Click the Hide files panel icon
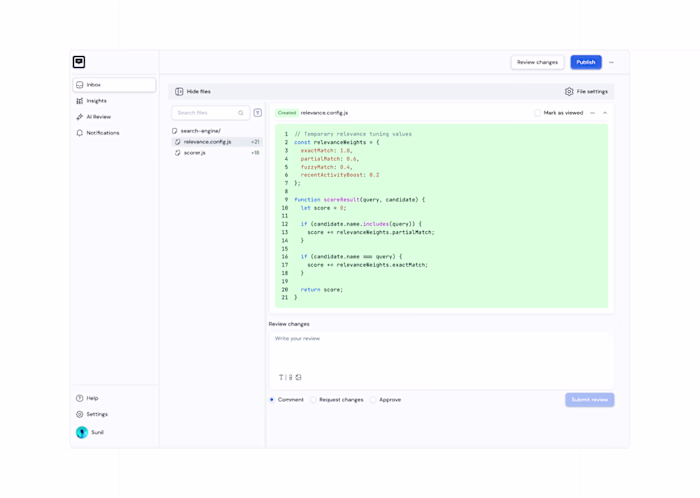 click(179, 91)
